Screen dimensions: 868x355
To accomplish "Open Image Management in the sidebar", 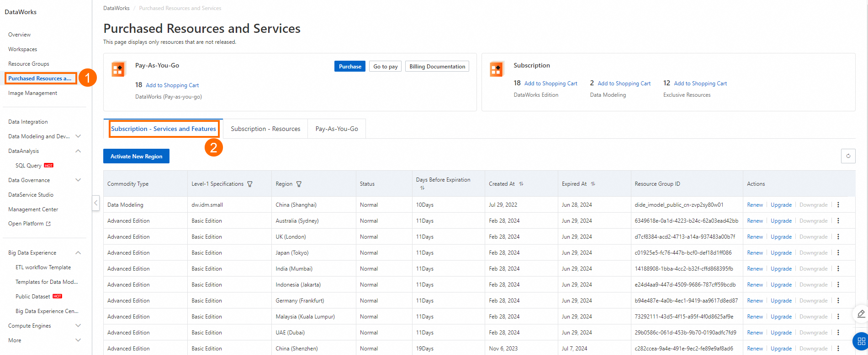I will 32,93.
